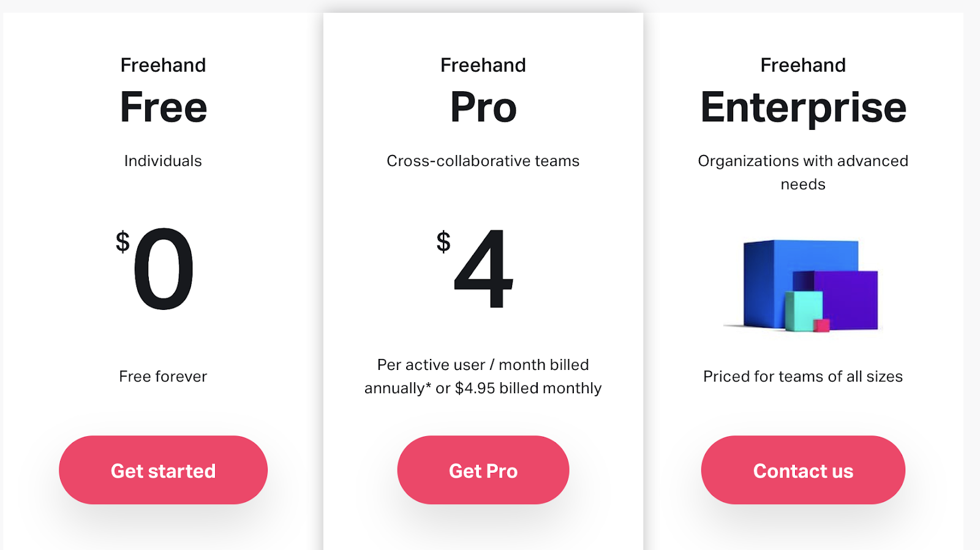Viewport: 980px width, 550px height.
Task: Click the 'Individuals' subtitle
Action: (163, 160)
